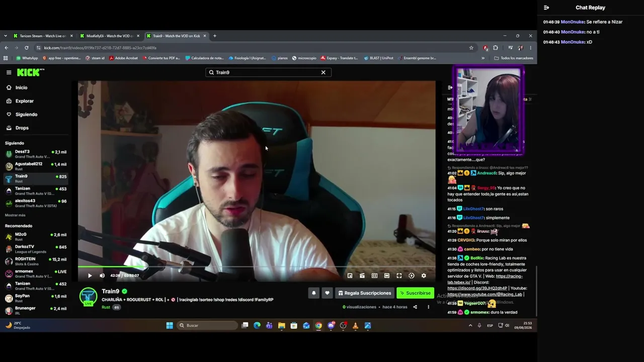This screenshot has height=362, width=644.
Task: Open playback speed control
Action: [x=411, y=276]
